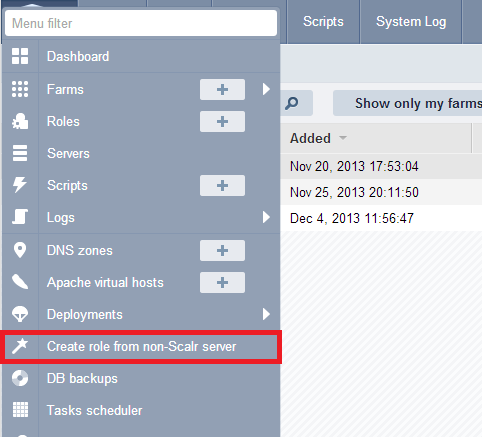
Task: Click the Farms dotted-grid icon
Action: point(20,89)
